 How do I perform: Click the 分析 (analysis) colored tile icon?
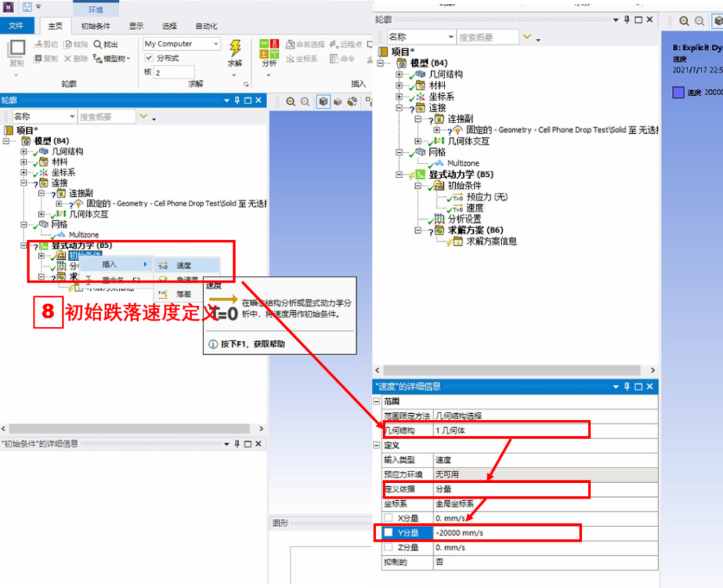point(269,49)
